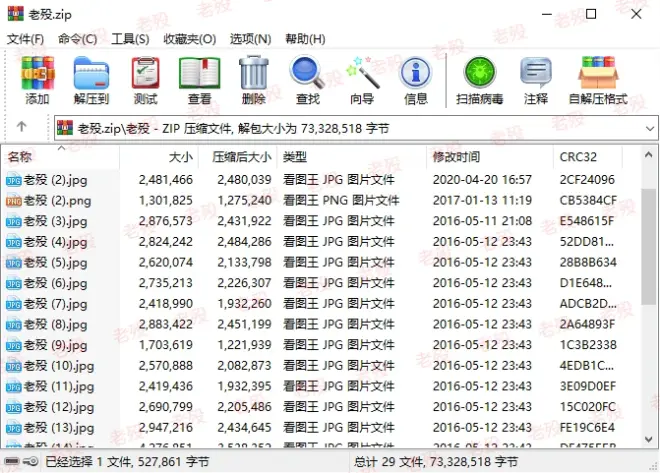
Task: Open the 工具(S) menu
Action: tap(130, 39)
